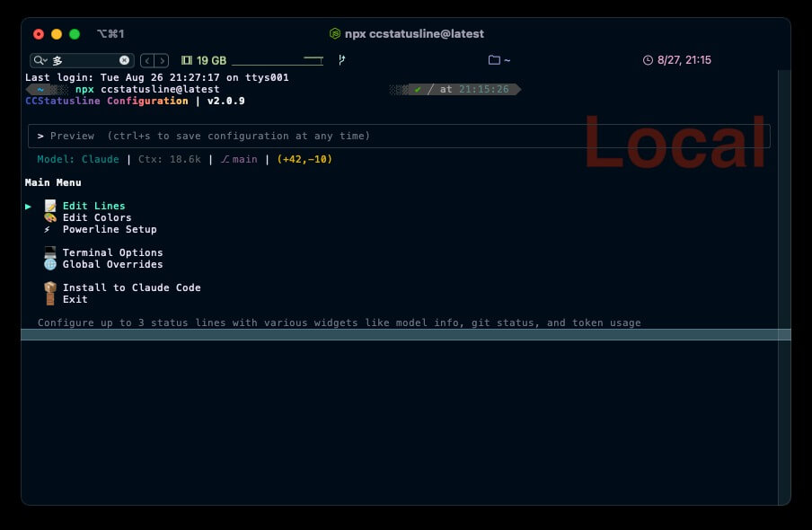Image resolution: width=812 pixels, height=530 pixels.
Task: Zoom the terminal window with the green button
Action: coord(75,34)
